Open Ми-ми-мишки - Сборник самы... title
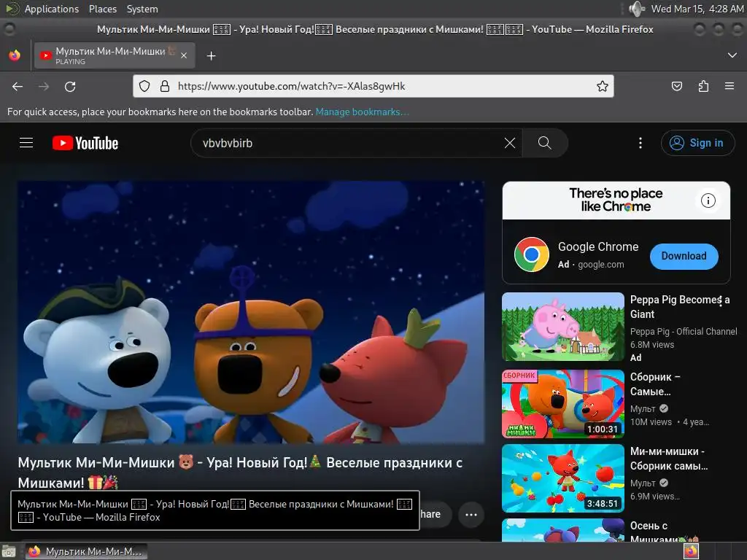The image size is (747, 560). (669, 459)
